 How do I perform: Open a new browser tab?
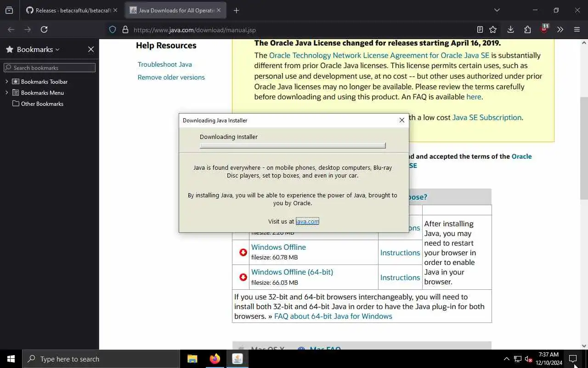tap(236, 10)
